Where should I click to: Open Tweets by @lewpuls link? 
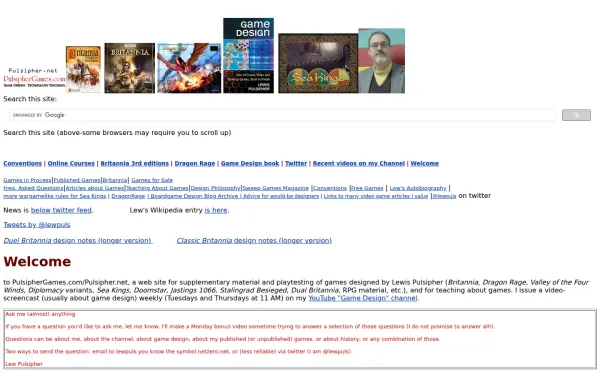point(37,225)
